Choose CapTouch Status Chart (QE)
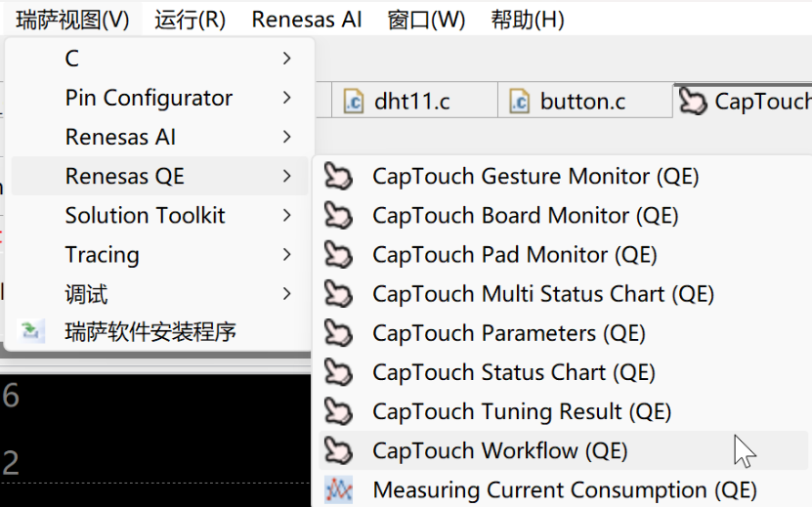Screen dimensions: 812x507 (x=513, y=372)
